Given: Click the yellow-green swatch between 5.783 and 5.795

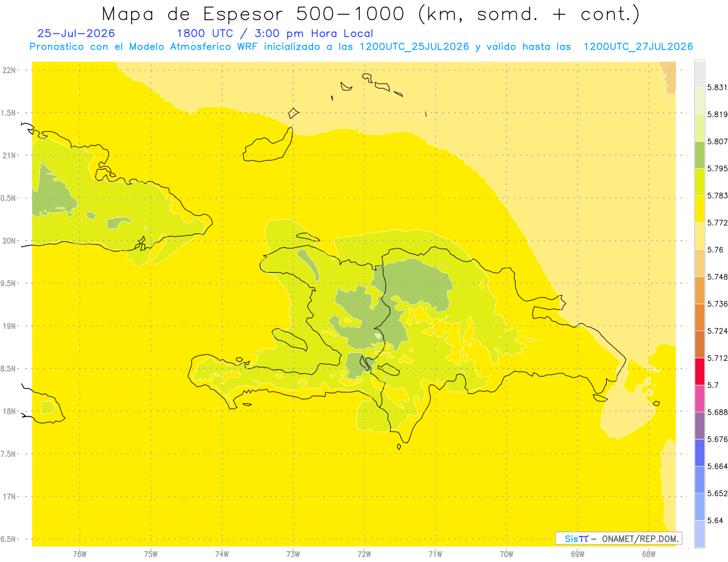Looking at the screenshot, I should pyautogui.click(x=699, y=182).
